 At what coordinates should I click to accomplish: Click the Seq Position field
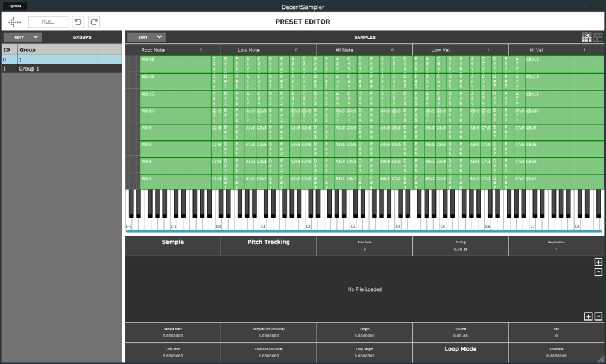coord(557,246)
